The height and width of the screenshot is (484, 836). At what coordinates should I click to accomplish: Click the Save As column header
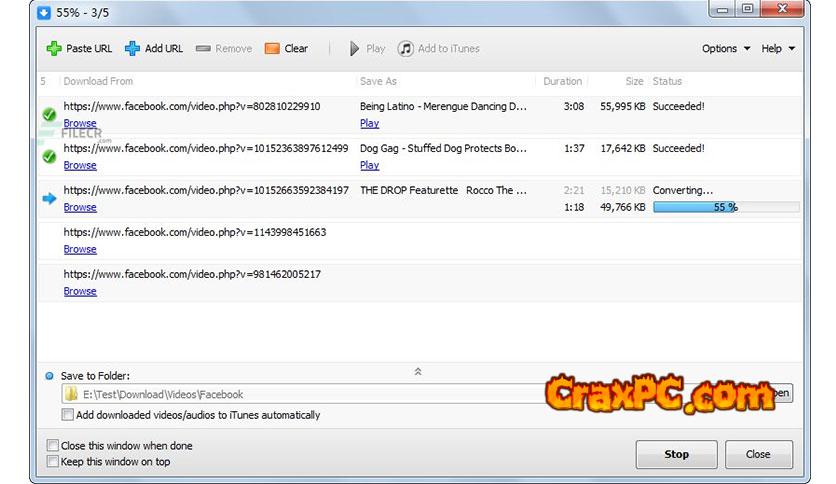378,81
